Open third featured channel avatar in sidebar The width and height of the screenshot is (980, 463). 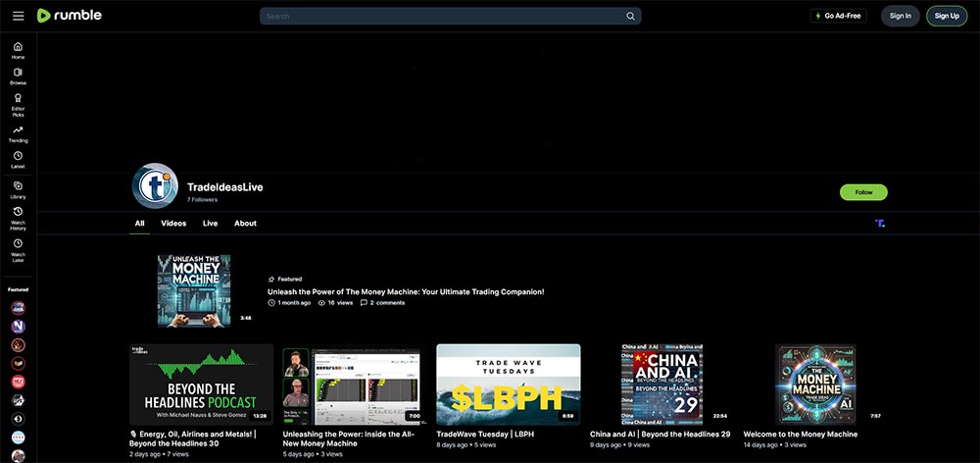coord(18,344)
